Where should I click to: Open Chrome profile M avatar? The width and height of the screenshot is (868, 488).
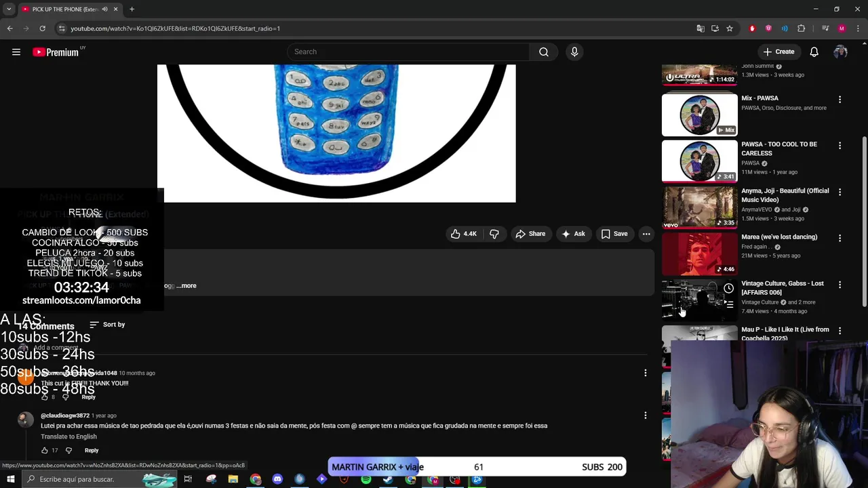842,28
